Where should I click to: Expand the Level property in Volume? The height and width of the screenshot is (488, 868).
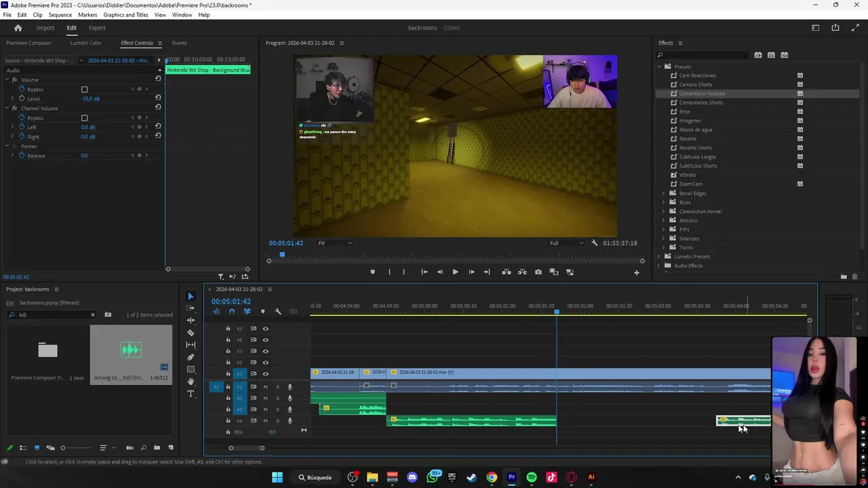12,99
